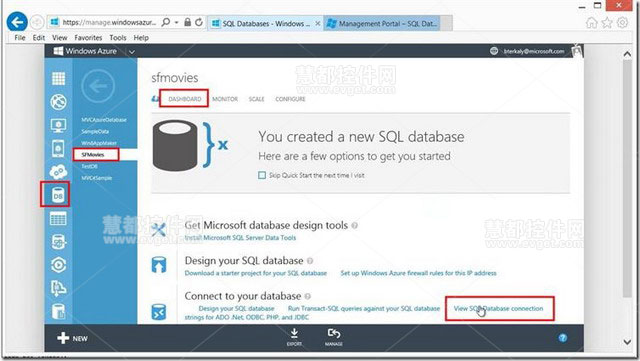
Task: Open Storage table icon in sidebar
Action: click(58, 218)
